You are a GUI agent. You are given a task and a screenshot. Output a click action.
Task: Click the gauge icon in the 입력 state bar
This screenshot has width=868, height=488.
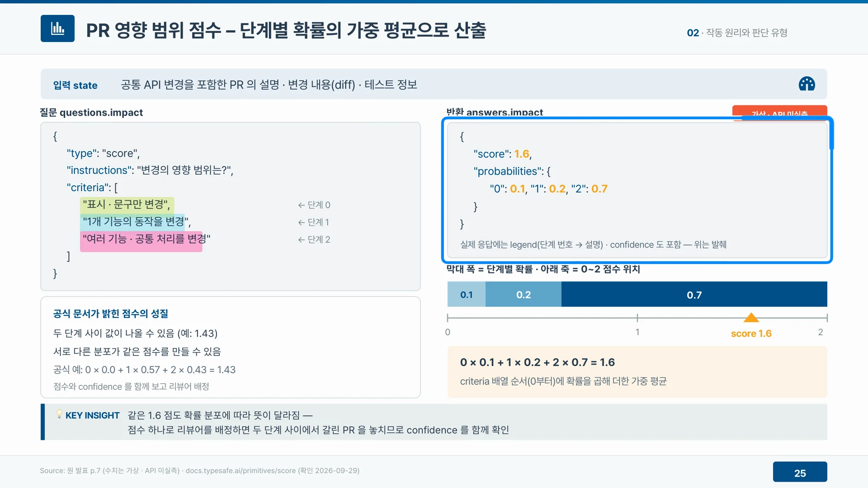coord(807,84)
